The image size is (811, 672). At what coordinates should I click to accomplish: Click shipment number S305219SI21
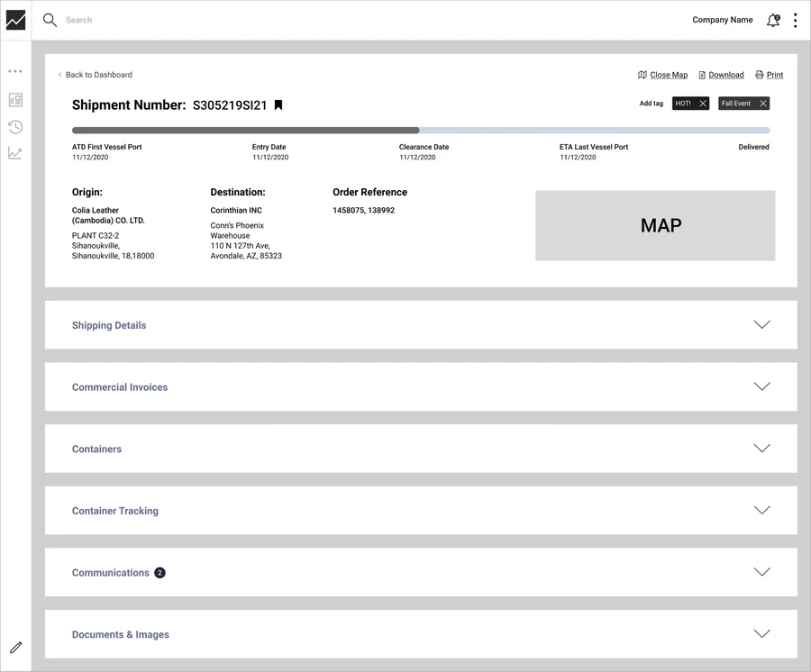point(230,105)
